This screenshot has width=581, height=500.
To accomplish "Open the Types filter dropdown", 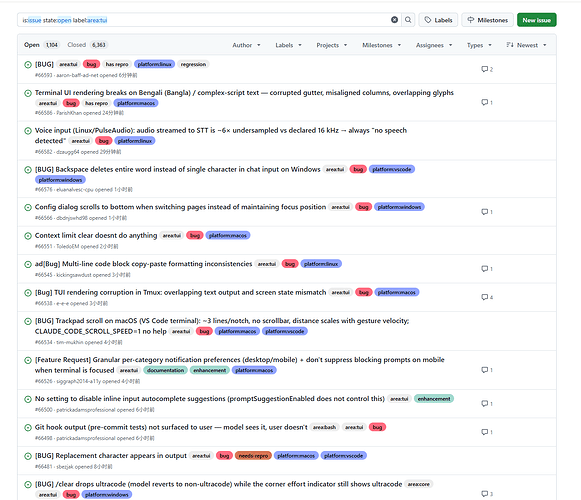I will (x=479, y=45).
